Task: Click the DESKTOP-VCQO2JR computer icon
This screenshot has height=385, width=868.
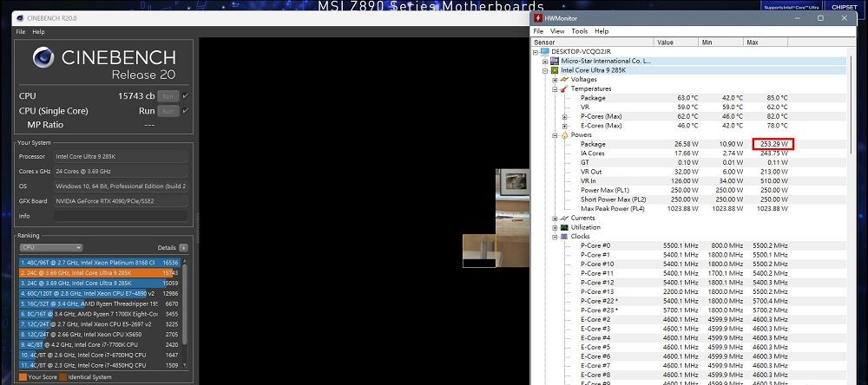Action: (x=545, y=51)
